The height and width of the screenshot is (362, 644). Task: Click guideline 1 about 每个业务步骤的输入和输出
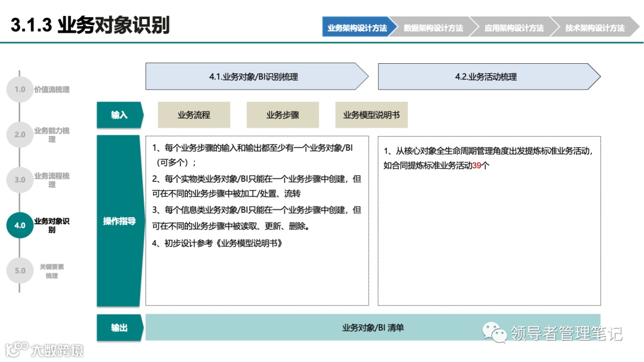point(253,155)
